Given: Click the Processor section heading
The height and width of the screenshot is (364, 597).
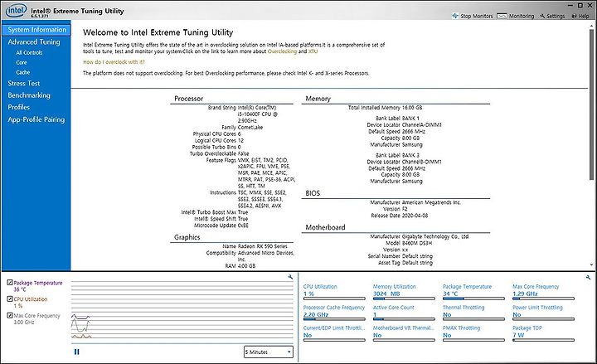Looking at the screenshot, I should point(188,98).
